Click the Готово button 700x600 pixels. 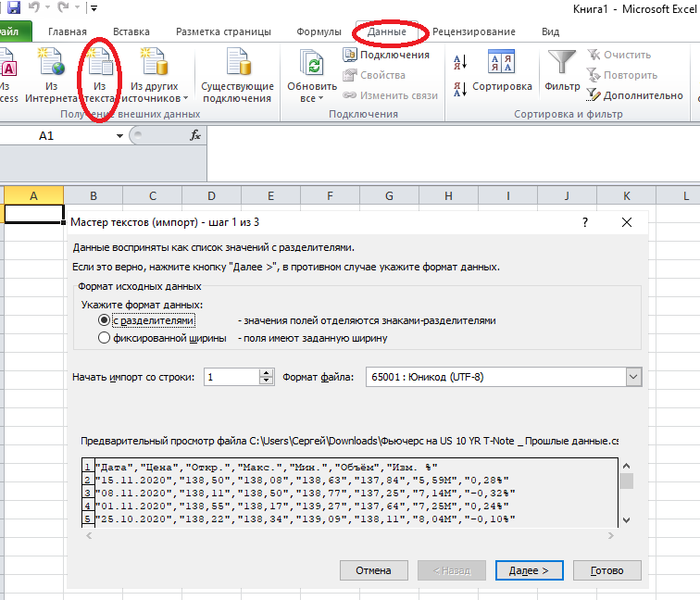606,570
